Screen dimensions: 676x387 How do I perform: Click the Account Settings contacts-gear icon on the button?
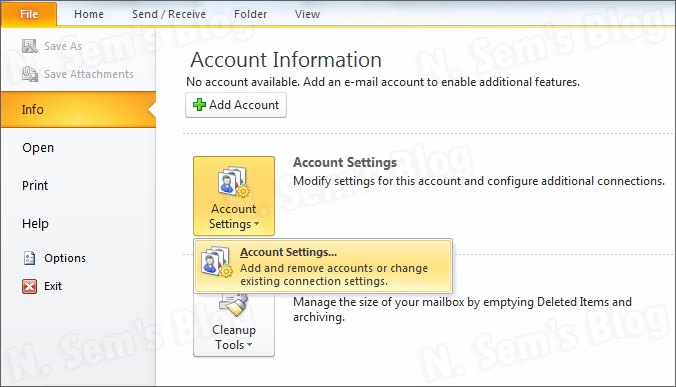(233, 182)
